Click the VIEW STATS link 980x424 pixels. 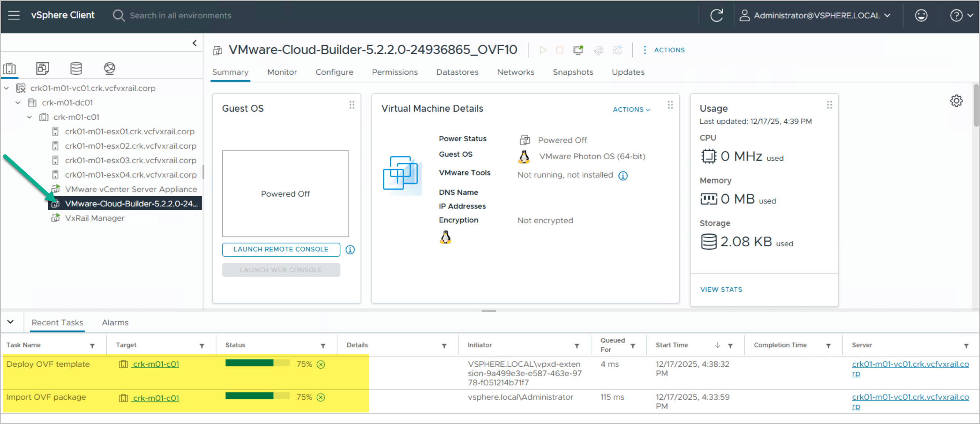(721, 289)
